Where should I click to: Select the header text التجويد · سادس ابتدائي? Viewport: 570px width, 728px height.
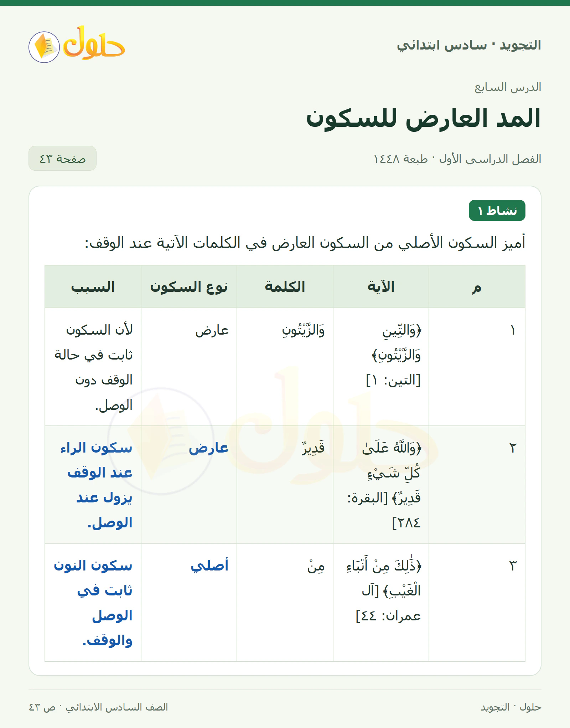pyautogui.click(x=469, y=45)
